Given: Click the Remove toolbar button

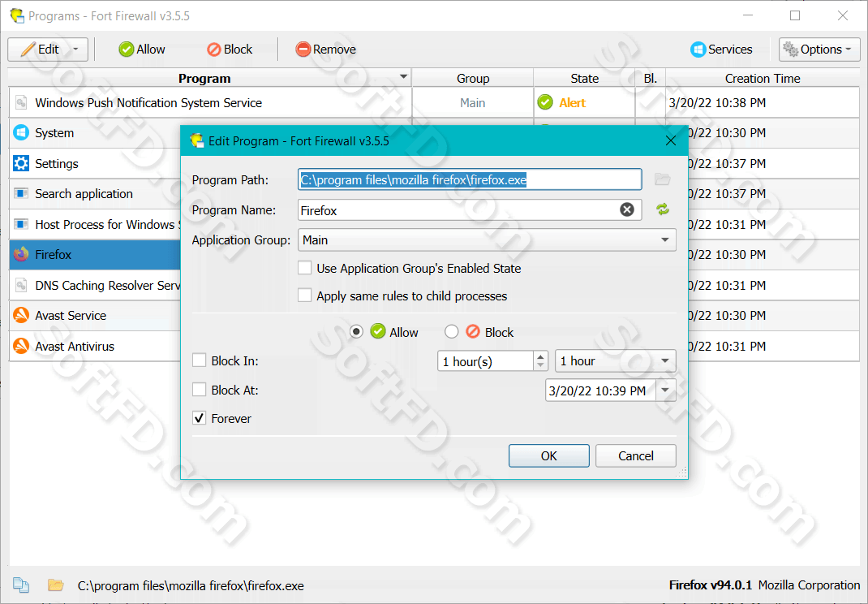Looking at the screenshot, I should point(326,50).
